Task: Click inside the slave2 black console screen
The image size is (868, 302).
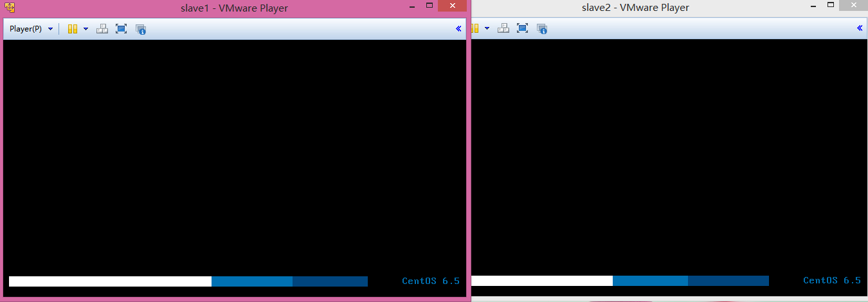Action: tap(669, 154)
